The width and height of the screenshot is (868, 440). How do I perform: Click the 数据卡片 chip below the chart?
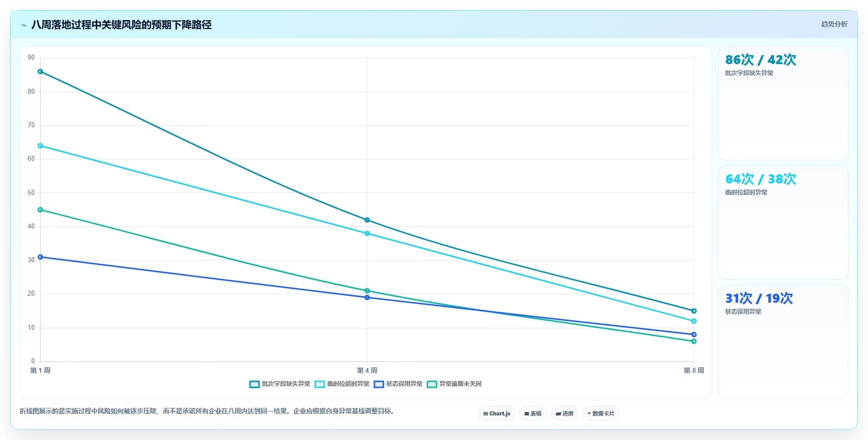click(x=600, y=413)
